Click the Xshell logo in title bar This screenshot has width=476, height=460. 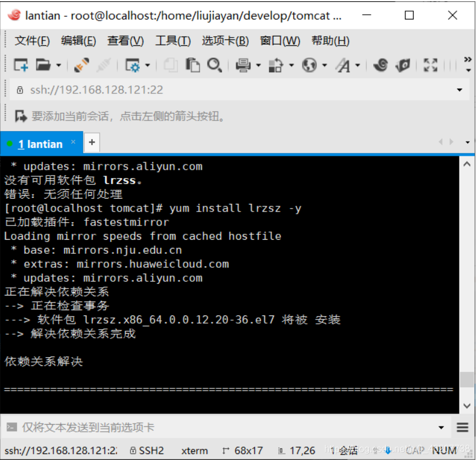click(14, 15)
